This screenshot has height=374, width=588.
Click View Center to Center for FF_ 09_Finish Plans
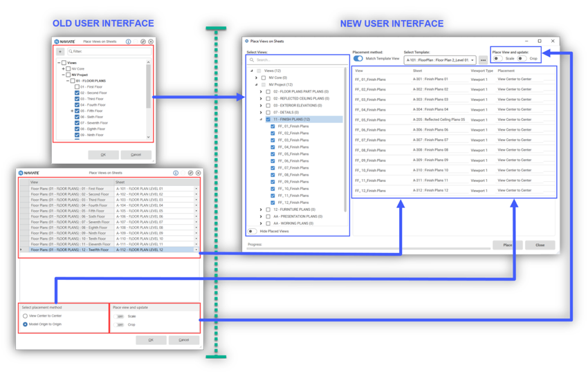(x=515, y=160)
